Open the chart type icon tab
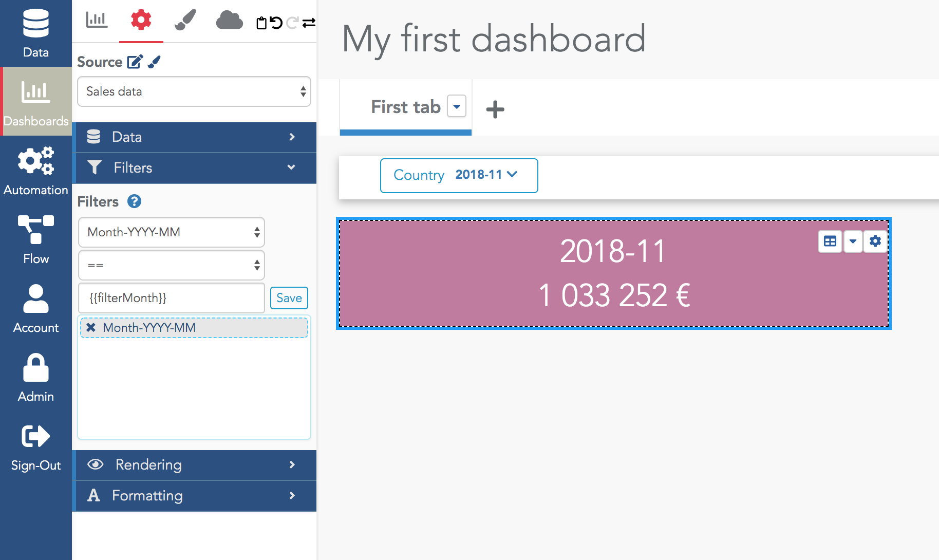The height and width of the screenshot is (560, 939). 97,20
